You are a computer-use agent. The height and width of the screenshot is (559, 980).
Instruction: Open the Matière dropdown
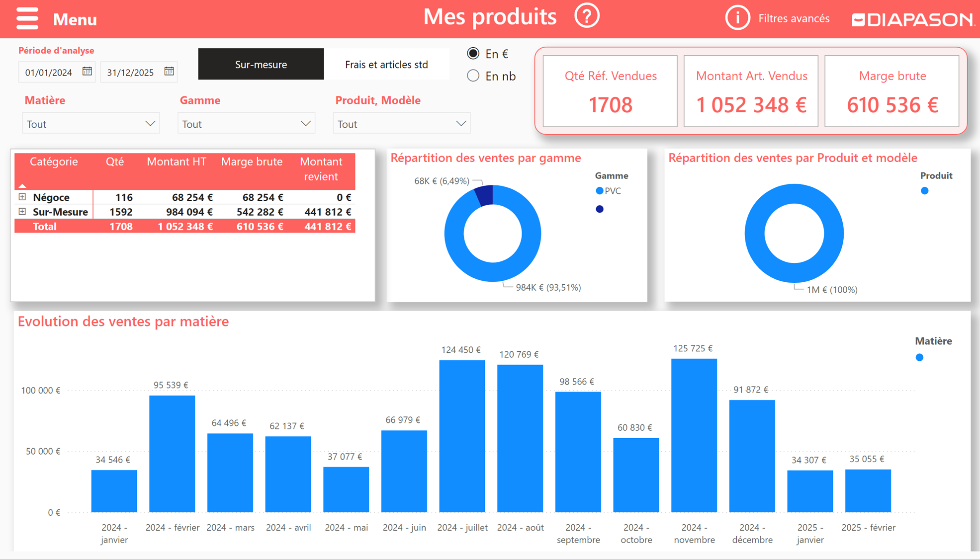pos(91,124)
